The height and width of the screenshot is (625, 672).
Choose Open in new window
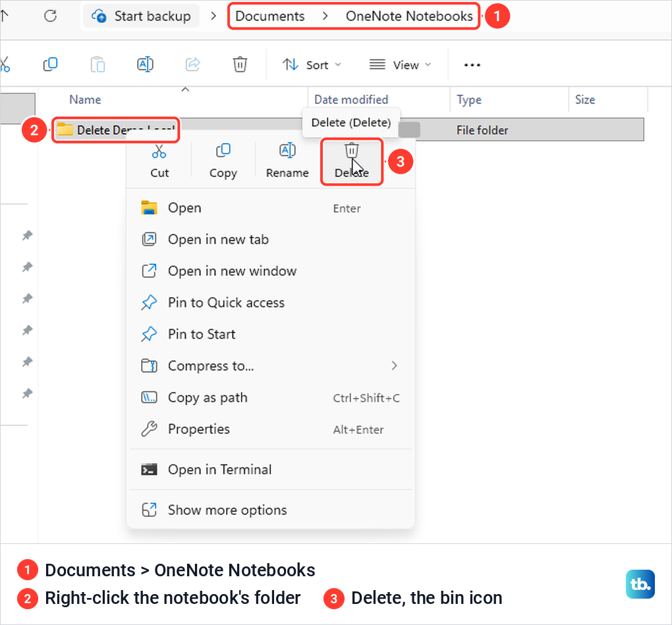click(x=271, y=271)
